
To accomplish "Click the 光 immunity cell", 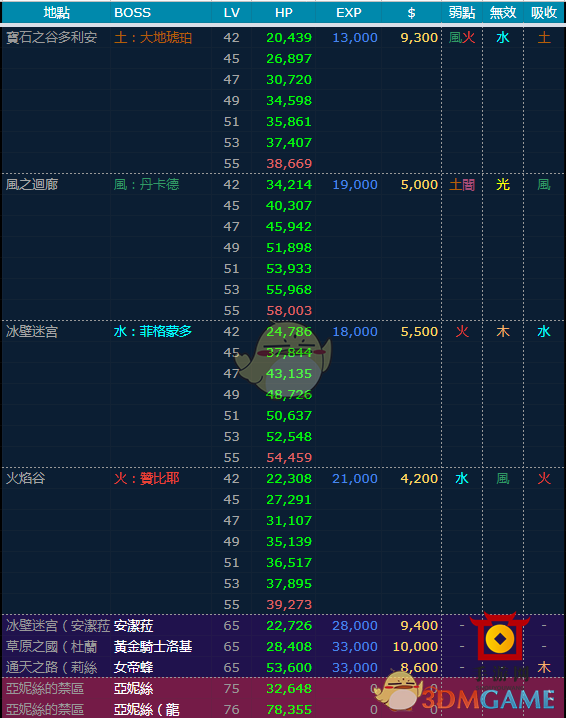I will [503, 185].
